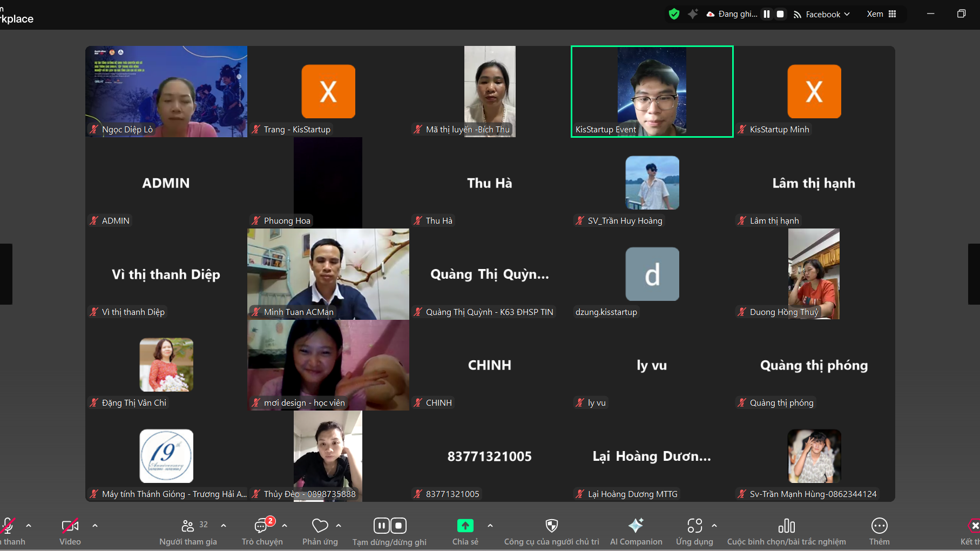Open the Ứng dụng apps icon
Image resolution: width=980 pixels, height=551 pixels.
pos(694,526)
